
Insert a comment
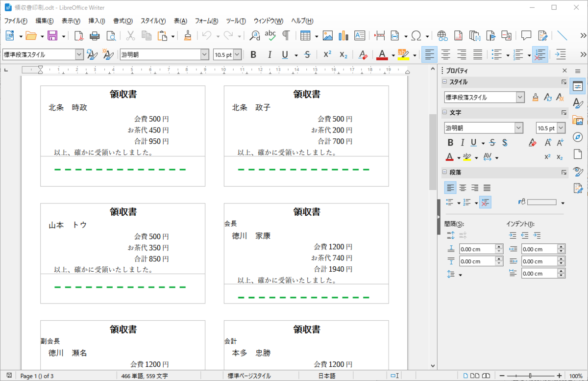click(526, 35)
